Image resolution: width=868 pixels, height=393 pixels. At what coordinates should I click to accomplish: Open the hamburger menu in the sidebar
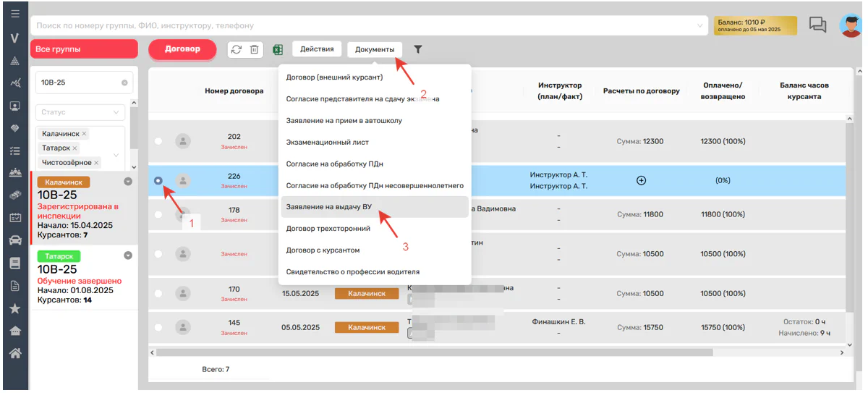(14, 14)
